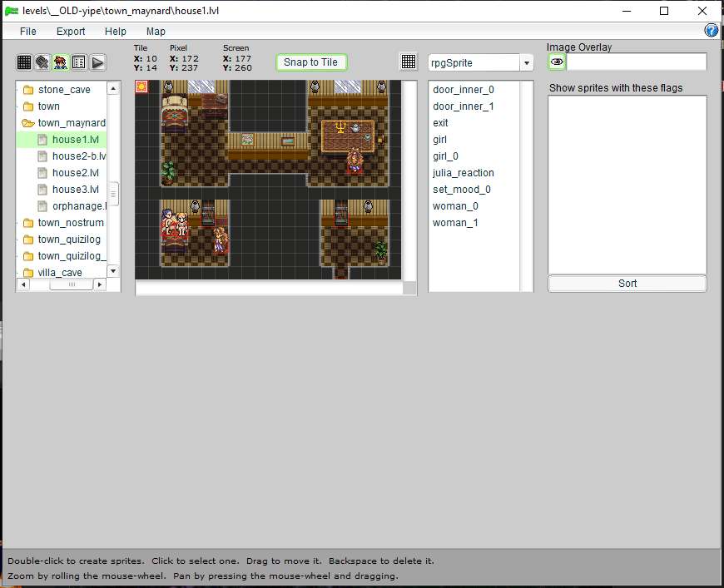Expand the town_nostrum folder
Image resolution: width=724 pixels, height=588 pixels.
coord(28,223)
